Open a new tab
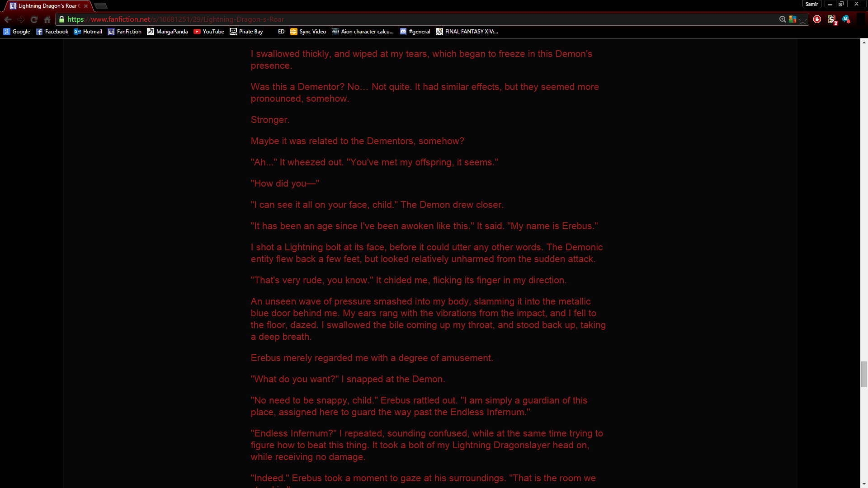Image resolution: width=868 pixels, height=488 pixels. point(101,6)
